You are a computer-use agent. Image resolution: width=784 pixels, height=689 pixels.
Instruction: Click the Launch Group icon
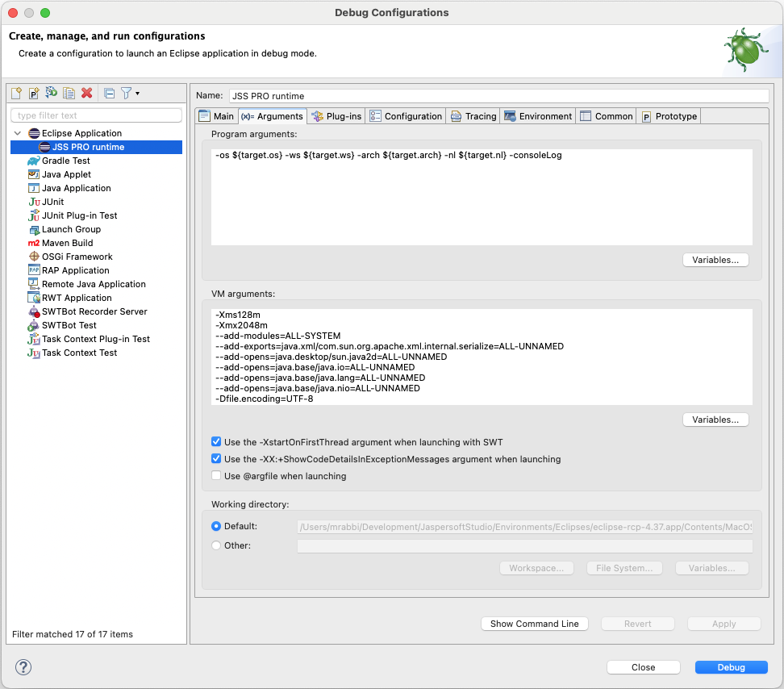coord(34,229)
